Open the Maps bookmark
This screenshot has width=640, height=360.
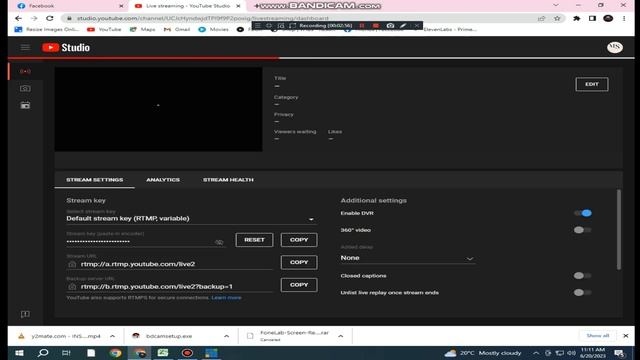coord(142,29)
